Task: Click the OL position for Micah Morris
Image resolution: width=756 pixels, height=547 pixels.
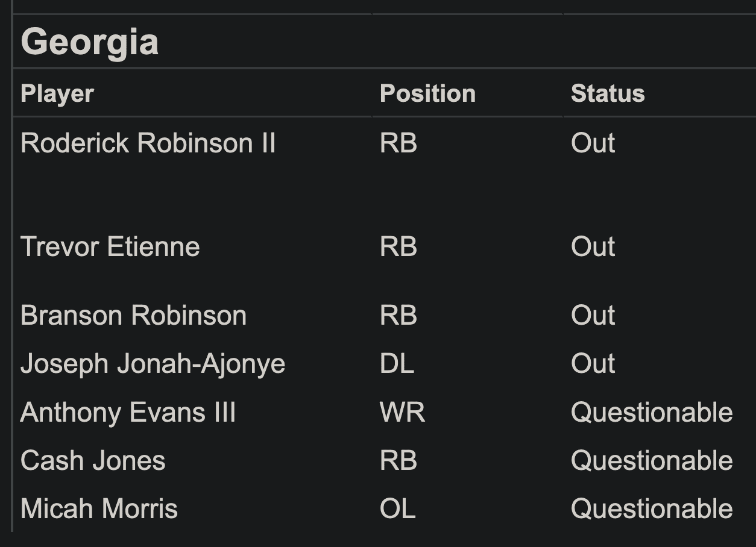Action: (x=397, y=509)
